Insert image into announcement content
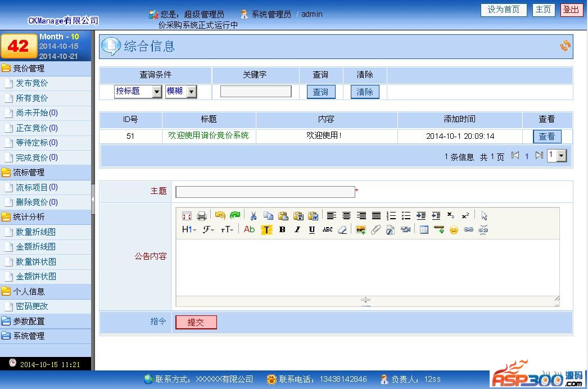This screenshot has height=389, width=588. [361, 229]
